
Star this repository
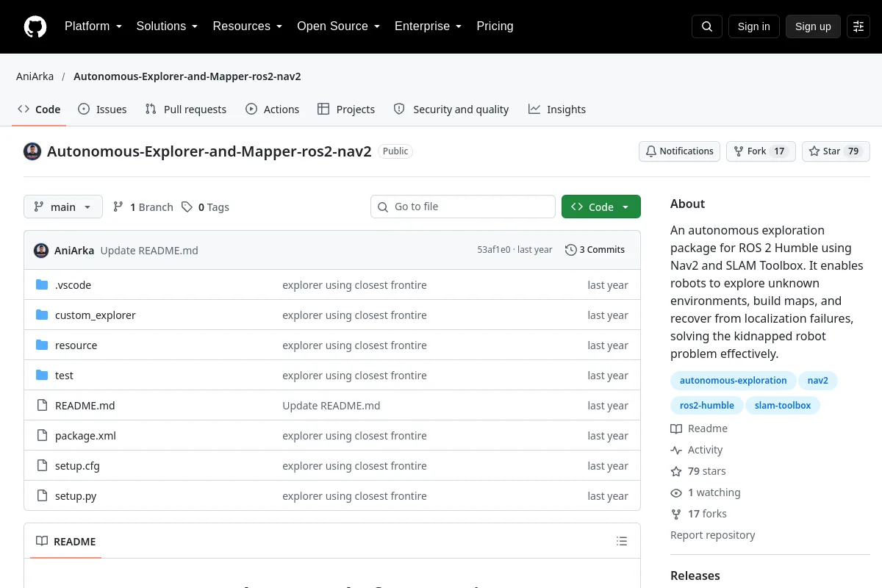836,151
